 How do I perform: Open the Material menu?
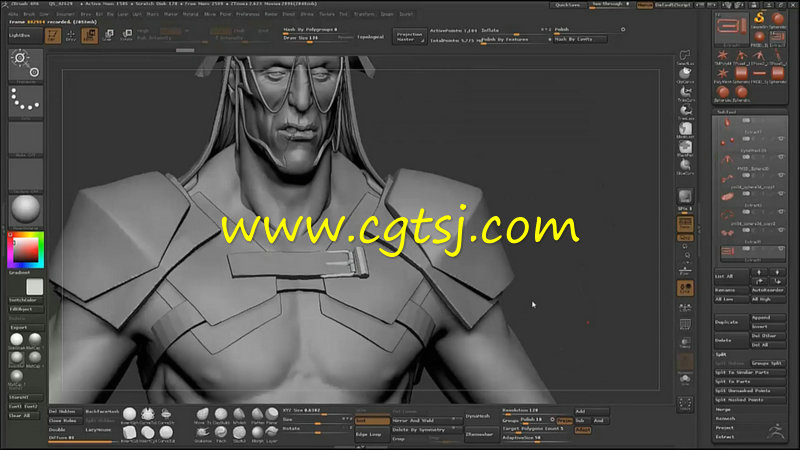(190, 14)
